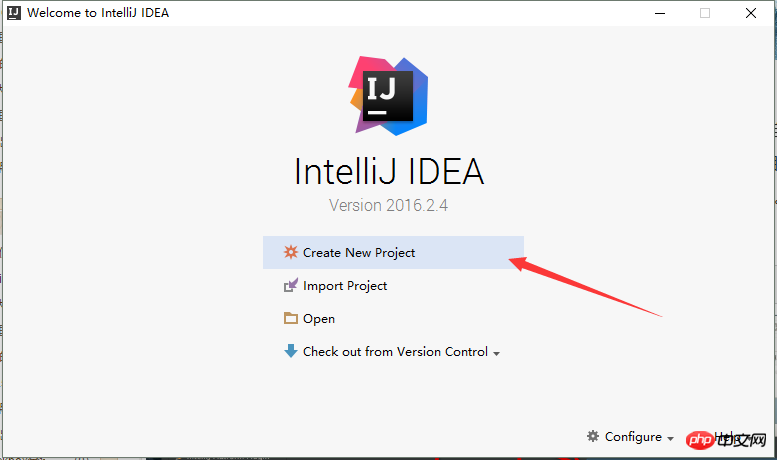
Task: Choose the Import Project text link
Action: (345, 286)
